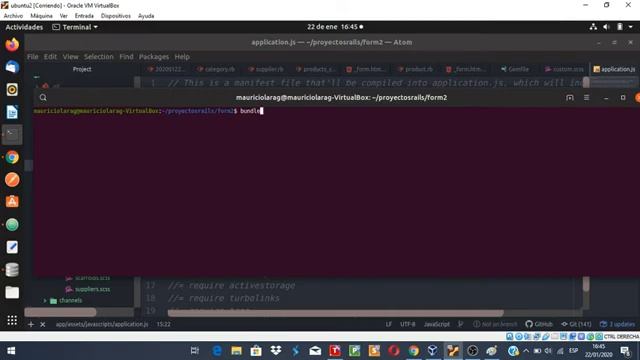The width and height of the screenshot is (640, 360).
Task: Click cursor position 15:22 in the status bar
Action: pos(164,324)
